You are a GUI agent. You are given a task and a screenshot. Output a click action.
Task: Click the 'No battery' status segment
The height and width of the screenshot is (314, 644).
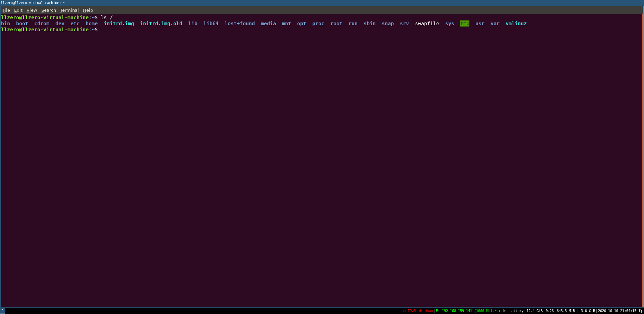tap(513, 311)
